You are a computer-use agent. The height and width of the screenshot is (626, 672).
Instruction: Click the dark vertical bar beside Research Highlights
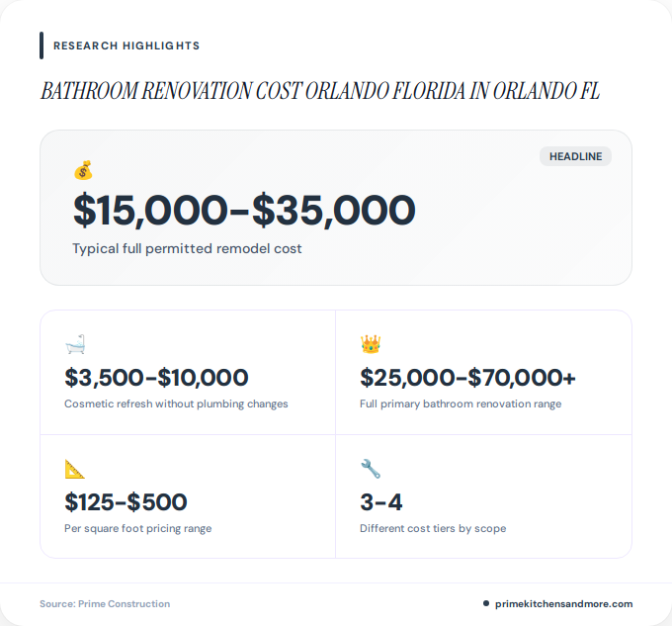42,45
